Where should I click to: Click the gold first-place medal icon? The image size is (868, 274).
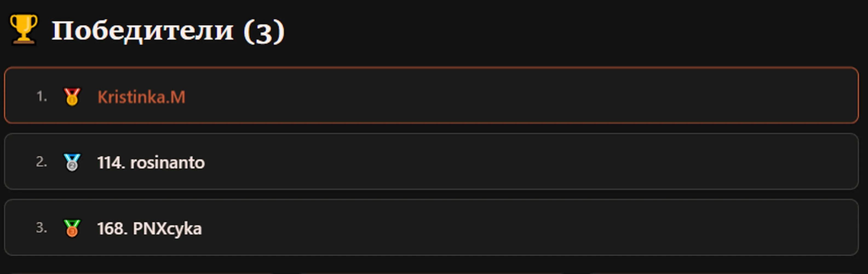click(x=72, y=97)
